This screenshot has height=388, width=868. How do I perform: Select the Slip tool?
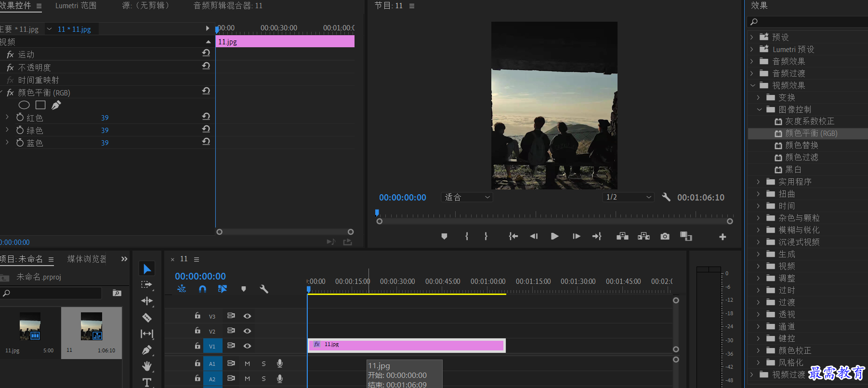click(147, 334)
